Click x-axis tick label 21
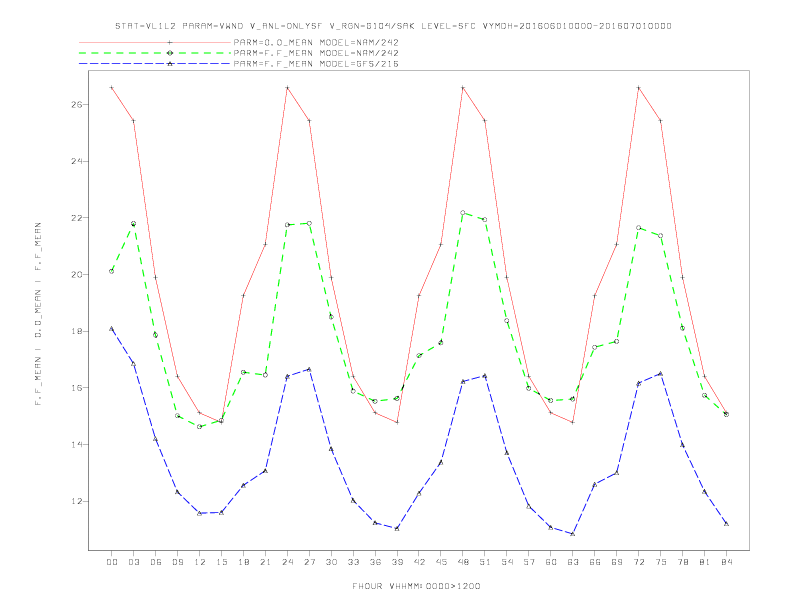The height and width of the screenshot is (612, 792). coord(265,562)
